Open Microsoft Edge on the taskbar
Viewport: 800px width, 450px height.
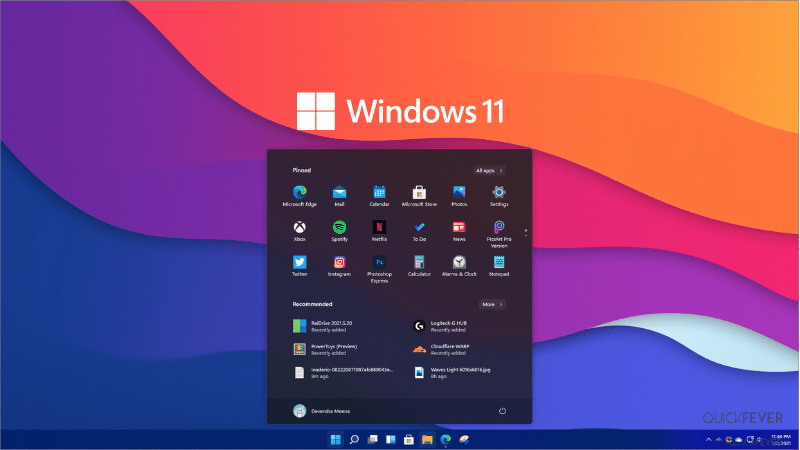click(445, 439)
